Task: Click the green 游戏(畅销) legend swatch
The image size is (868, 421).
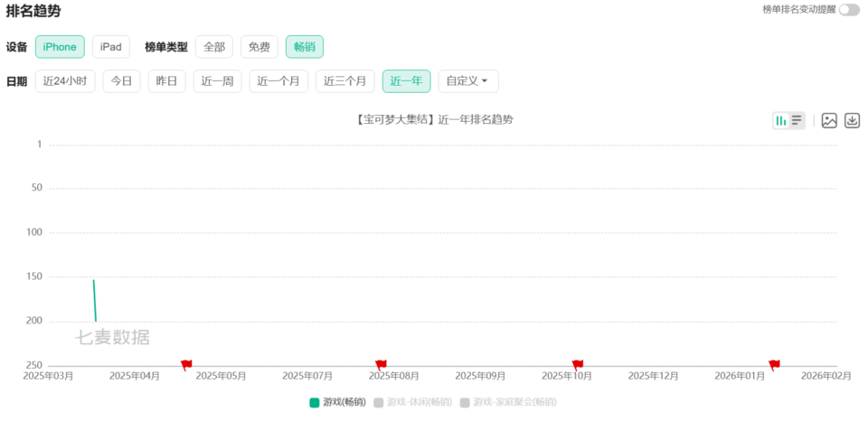Action: pyautogui.click(x=315, y=402)
